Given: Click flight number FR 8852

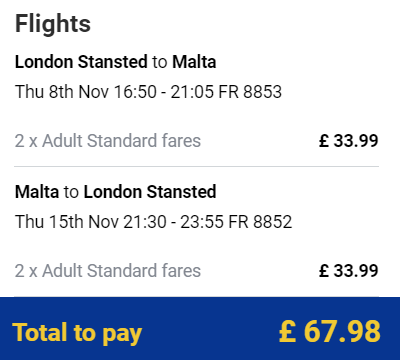Looking at the screenshot, I should pos(260,222).
